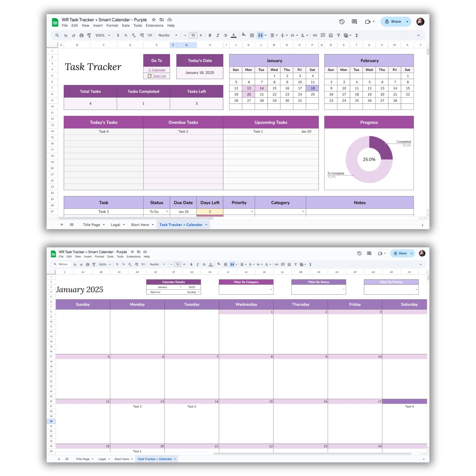Switch to Legal tab in bottom window
The height and width of the screenshot is (476, 476).
[x=102, y=459]
